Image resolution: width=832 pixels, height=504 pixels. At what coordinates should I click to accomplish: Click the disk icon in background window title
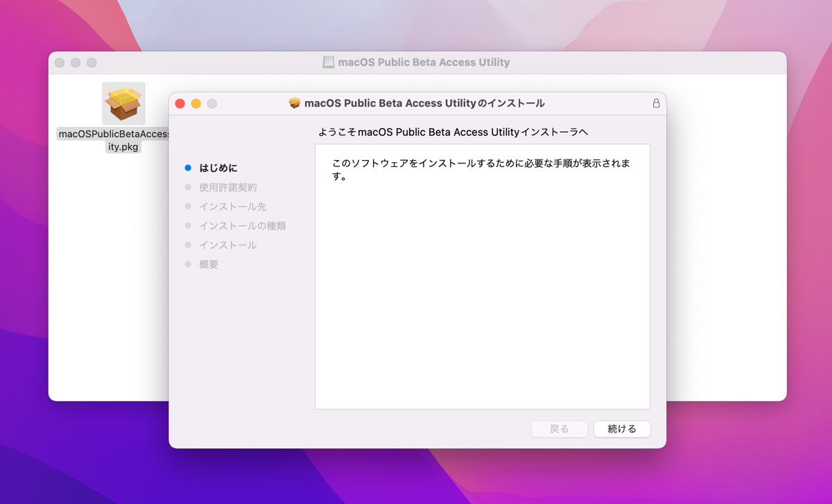pos(329,62)
